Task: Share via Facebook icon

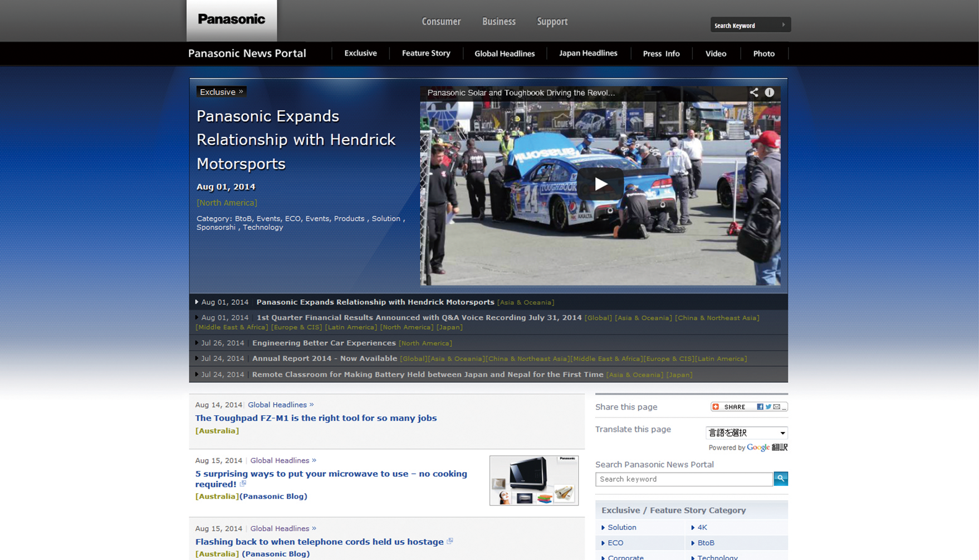Action: [760, 407]
